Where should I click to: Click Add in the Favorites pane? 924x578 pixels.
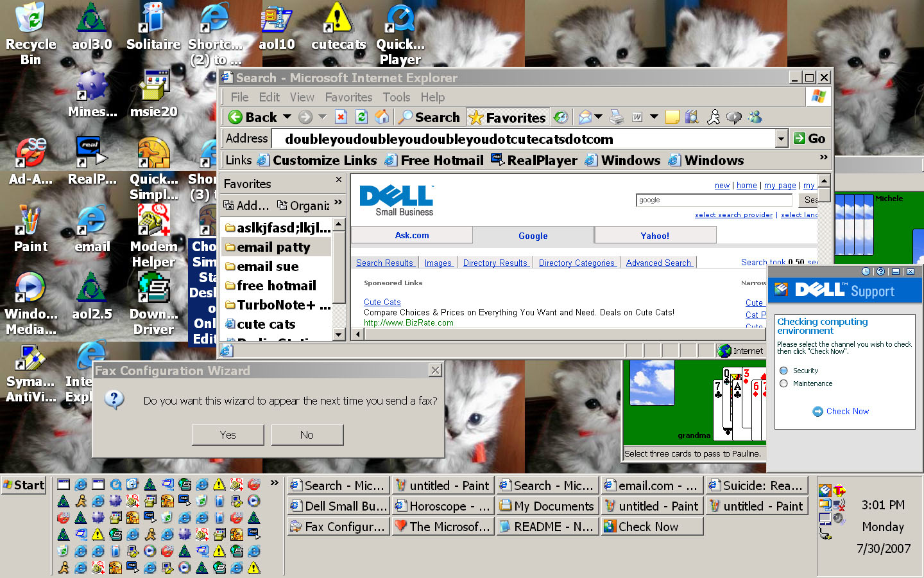246,206
